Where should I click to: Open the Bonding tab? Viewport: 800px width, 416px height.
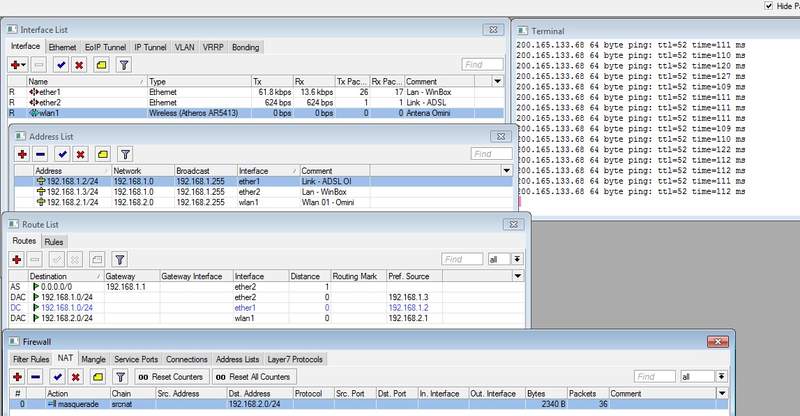tap(245, 47)
